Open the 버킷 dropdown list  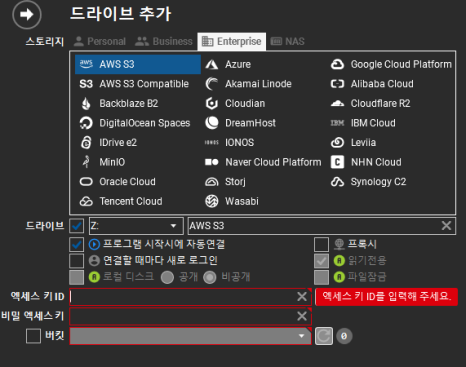click(x=190, y=336)
